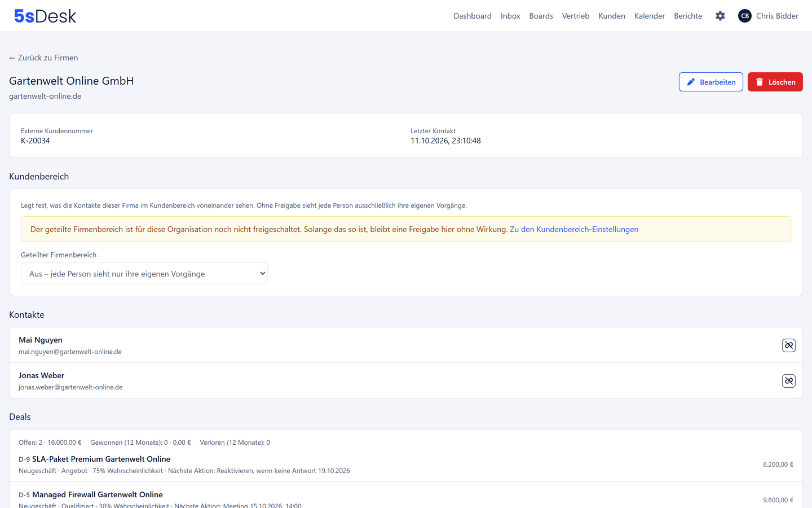Click Verloren (12 Monate): 0 summary
This screenshot has height=508, width=812.
tap(235, 443)
